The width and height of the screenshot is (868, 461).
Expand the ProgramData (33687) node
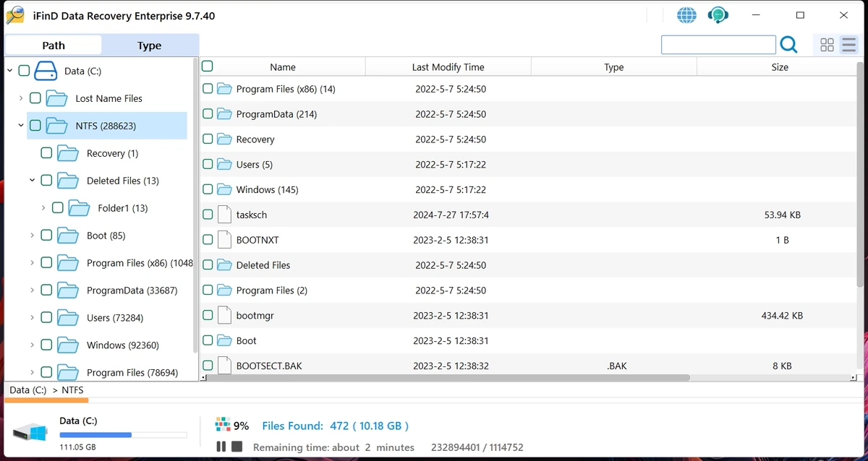coord(32,290)
